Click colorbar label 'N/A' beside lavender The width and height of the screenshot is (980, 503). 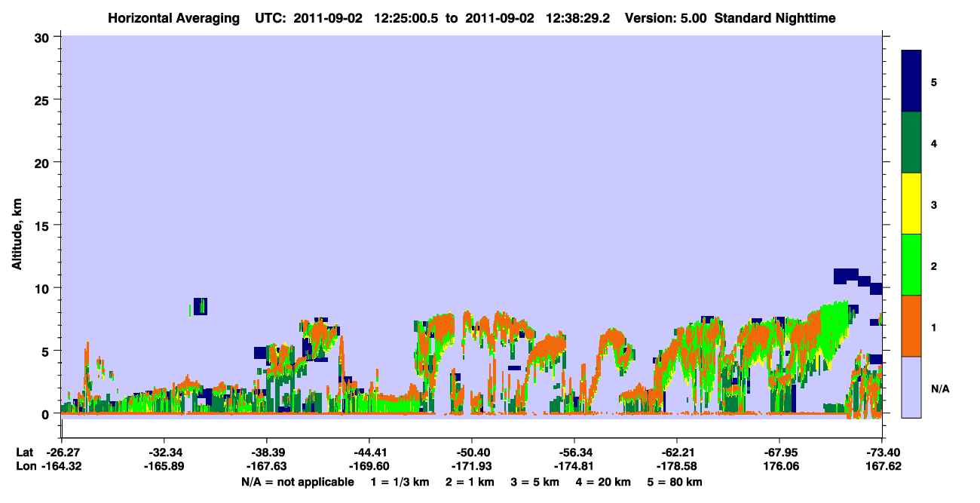tap(940, 388)
